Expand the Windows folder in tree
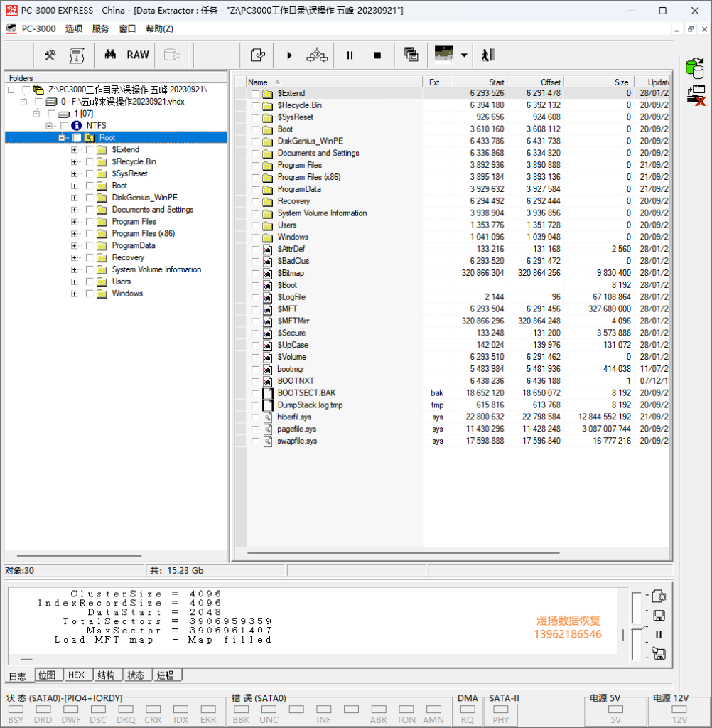 [75, 294]
